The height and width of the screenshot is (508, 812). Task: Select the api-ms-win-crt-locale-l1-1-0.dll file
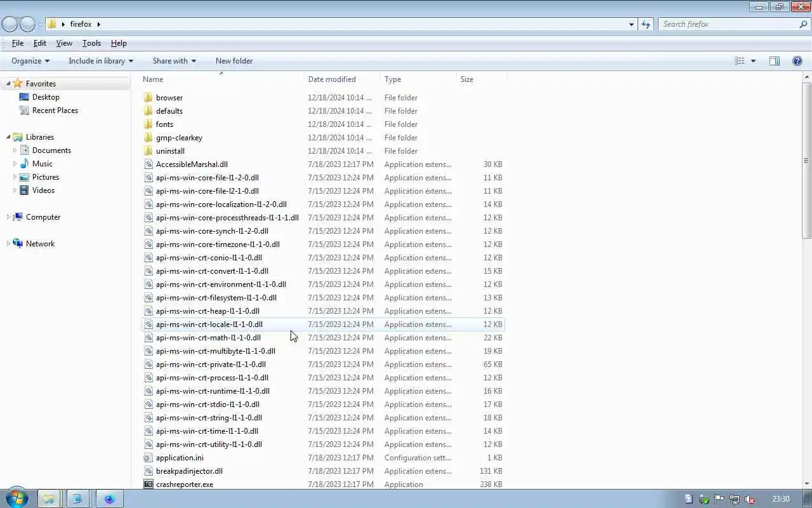pyautogui.click(x=322, y=324)
